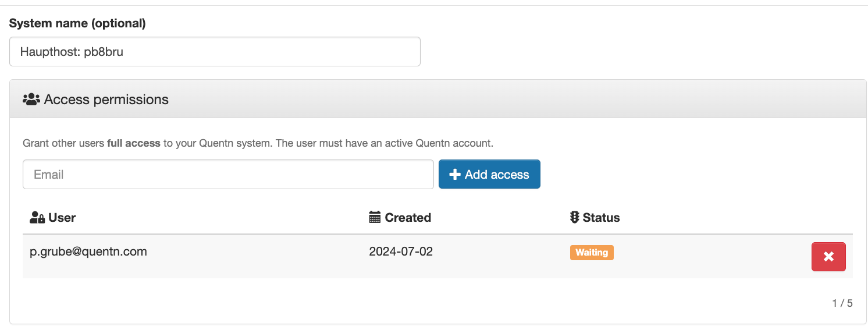Screen dimensions: 868x326
Task: Click the traffic light icon next to Status
Action: (575, 218)
